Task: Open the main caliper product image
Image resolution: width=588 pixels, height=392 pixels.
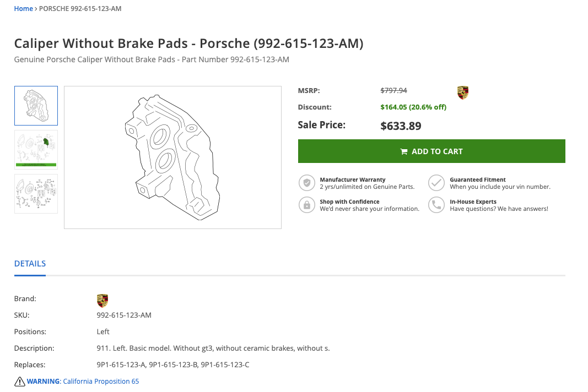Action: pyautogui.click(x=173, y=157)
